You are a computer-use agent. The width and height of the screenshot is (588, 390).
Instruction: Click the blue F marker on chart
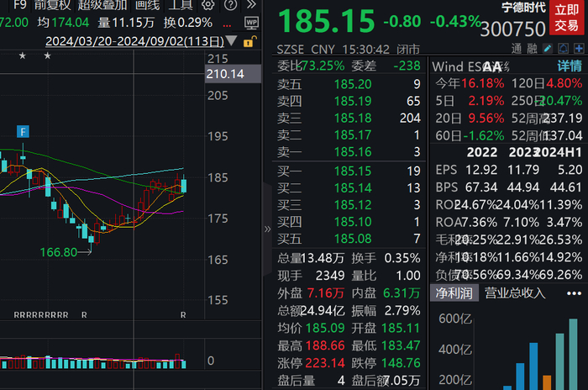(23, 132)
